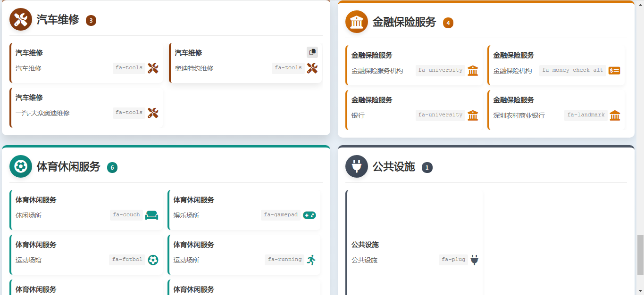Click the count badge 1 next to 公共设施

click(x=427, y=167)
